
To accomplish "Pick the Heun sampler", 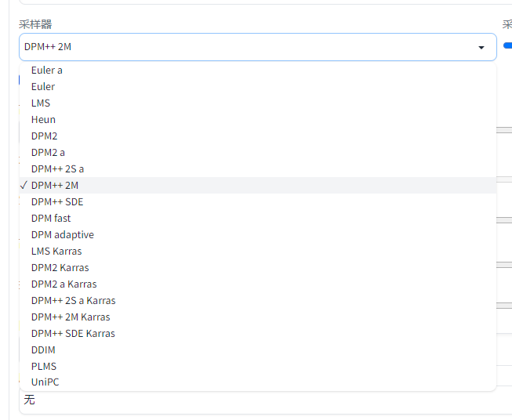I will click(43, 120).
